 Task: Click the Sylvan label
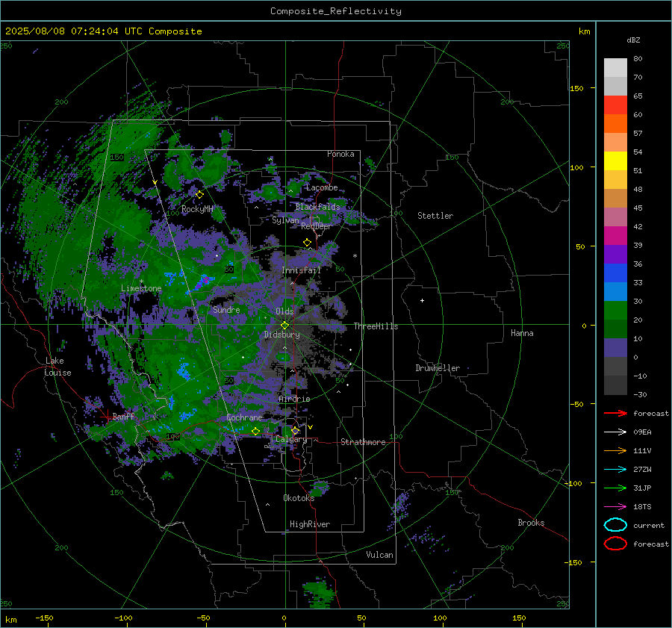coord(285,220)
